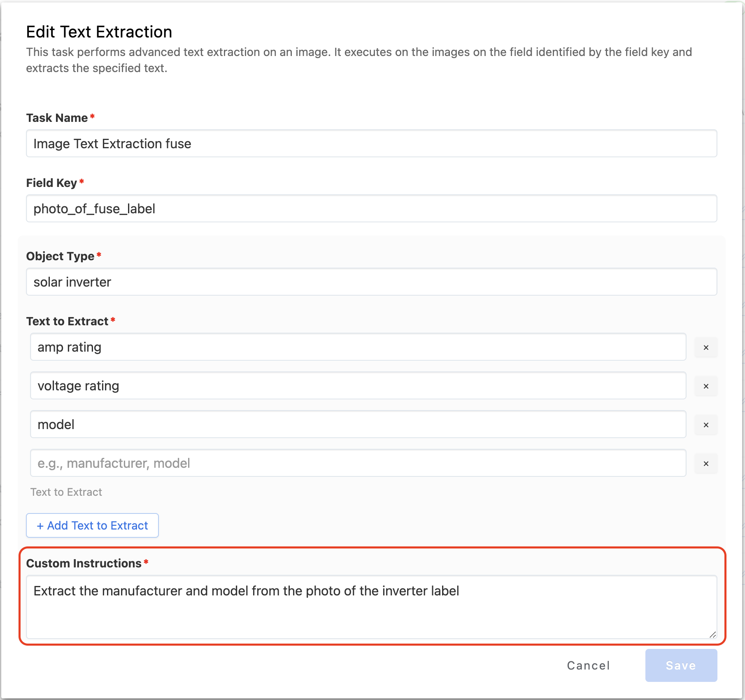Screen dimensions: 745x700
Task: Click the Edit Text Extraction heading
Action: click(99, 32)
